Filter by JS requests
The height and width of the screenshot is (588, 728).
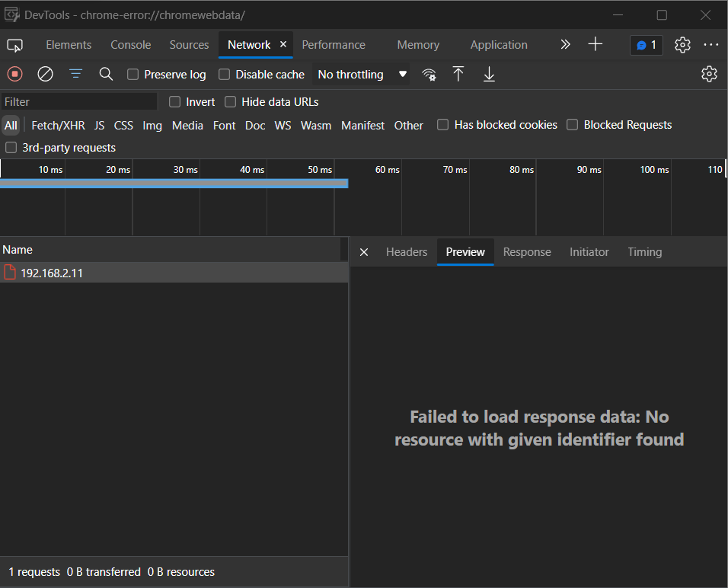point(99,126)
